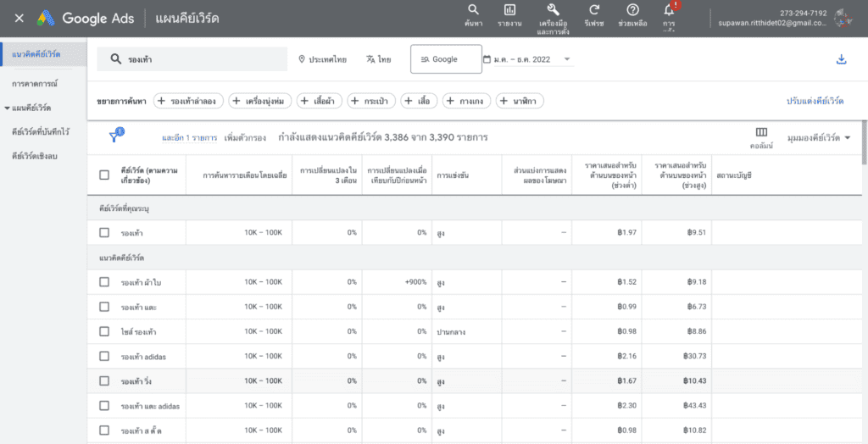Open the notifications bell icon
This screenshot has width=868, height=444.
click(669, 10)
